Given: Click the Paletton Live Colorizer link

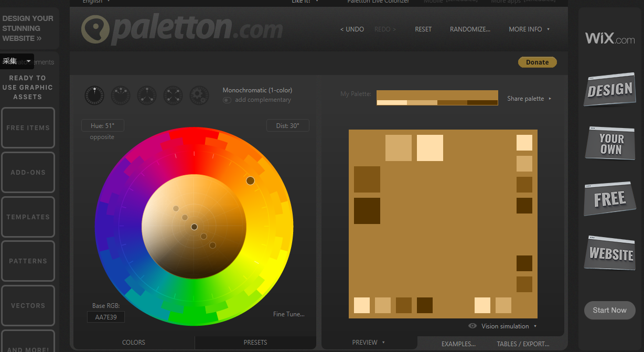Looking at the screenshot, I should coord(378,2).
